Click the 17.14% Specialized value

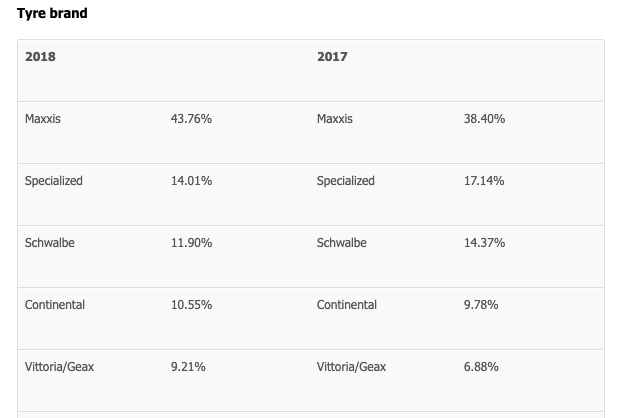(x=484, y=181)
